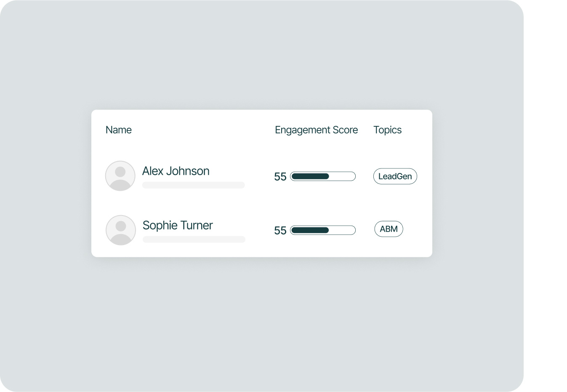Open Sophie Turner's name link
567x392 pixels.
click(x=178, y=225)
